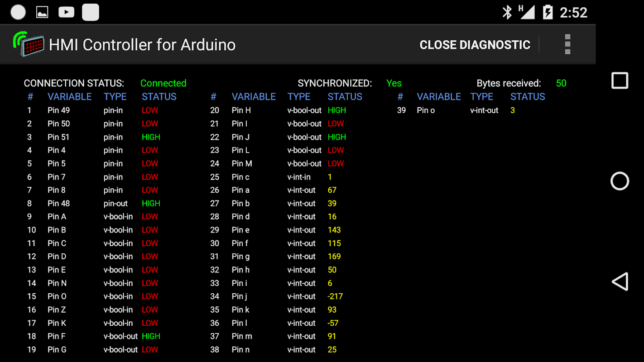Select the Pin K variable
The image size is (644, 362).
pyautogui.click(x=57, y=323)
